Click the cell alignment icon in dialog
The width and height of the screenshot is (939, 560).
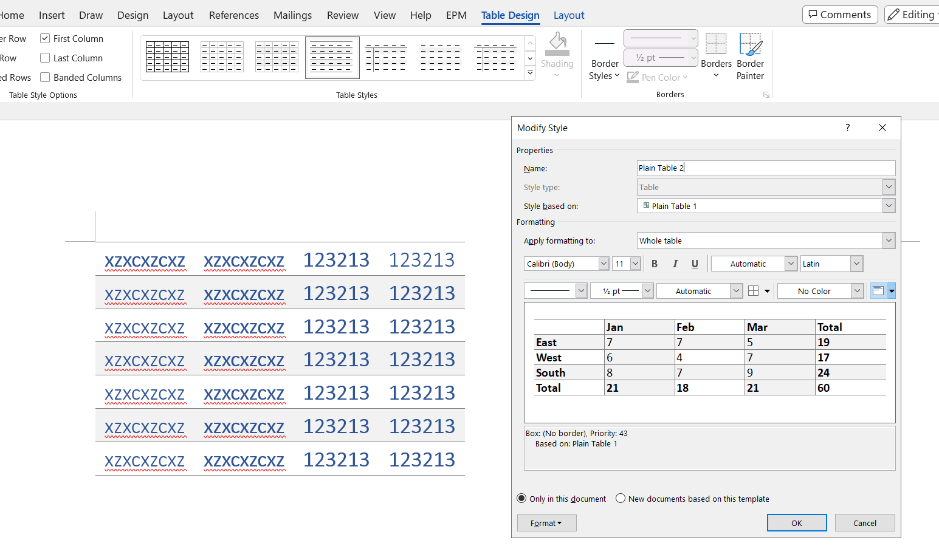(878, 291)
